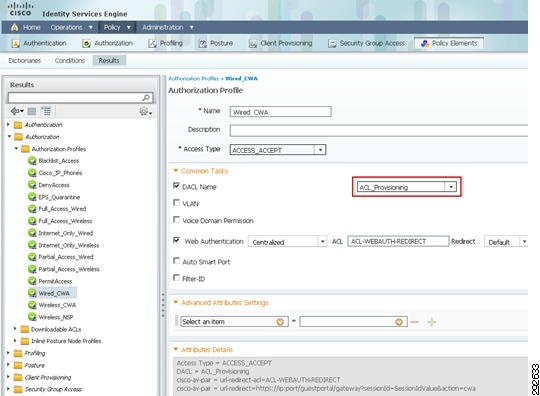Click the Description input field
Viewport: 540px width, 396px height.
[379, 131]
